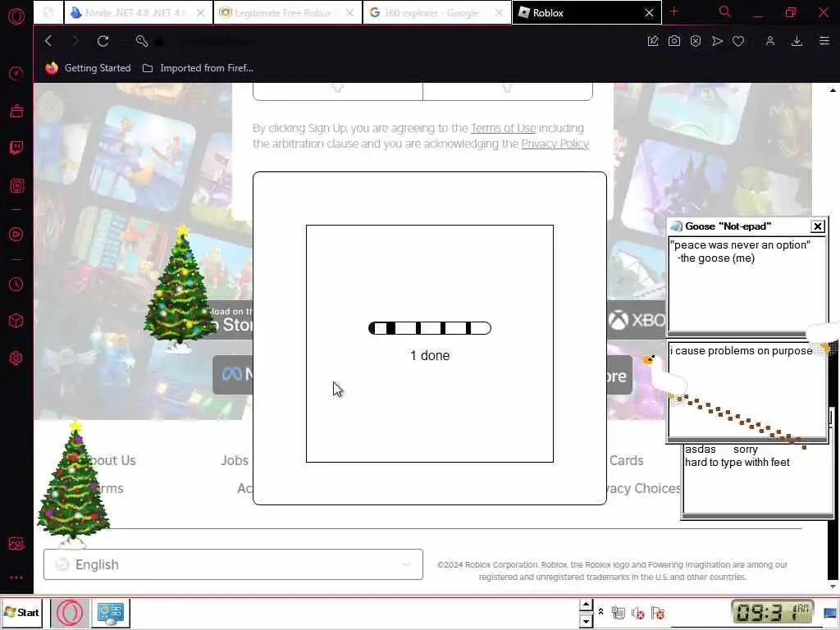Click the Jobs footer link
Viewport: 840px width, 630px height.
click(235, 460)
